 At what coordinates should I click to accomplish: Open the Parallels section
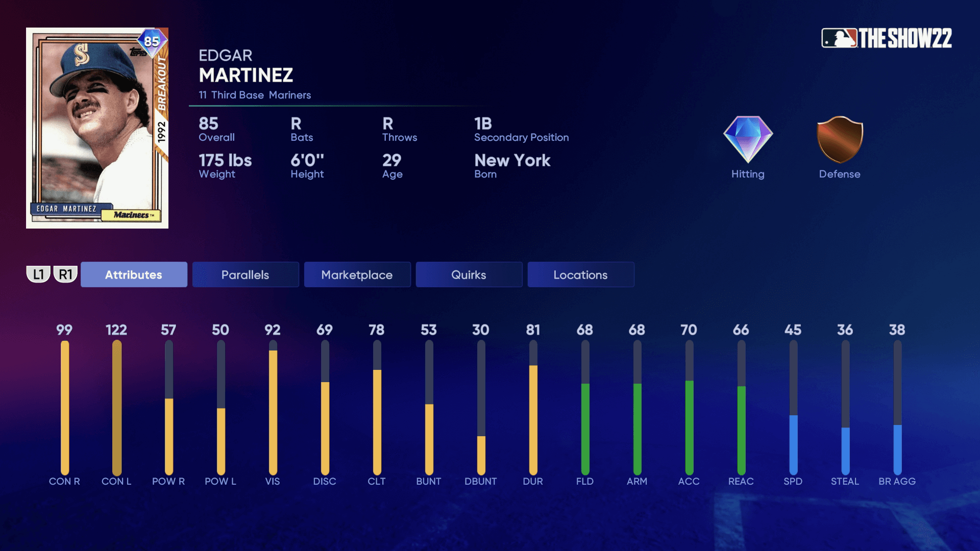pos(245,274)
